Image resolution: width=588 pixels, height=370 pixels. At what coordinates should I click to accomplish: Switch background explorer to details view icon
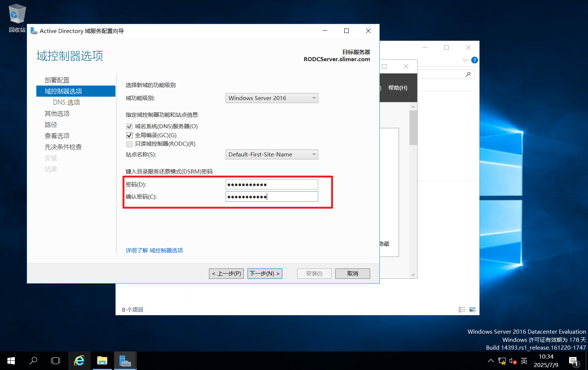462,310
